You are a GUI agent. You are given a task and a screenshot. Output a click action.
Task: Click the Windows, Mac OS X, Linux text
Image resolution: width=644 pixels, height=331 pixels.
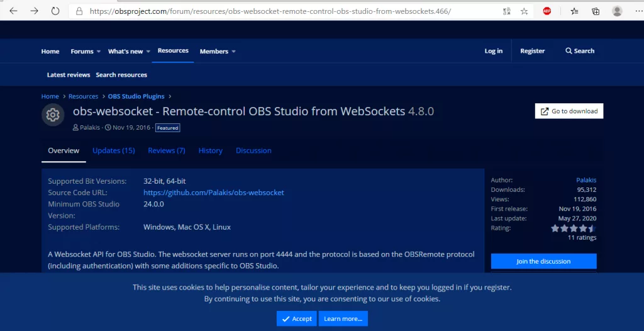click(x=187, y=227)
